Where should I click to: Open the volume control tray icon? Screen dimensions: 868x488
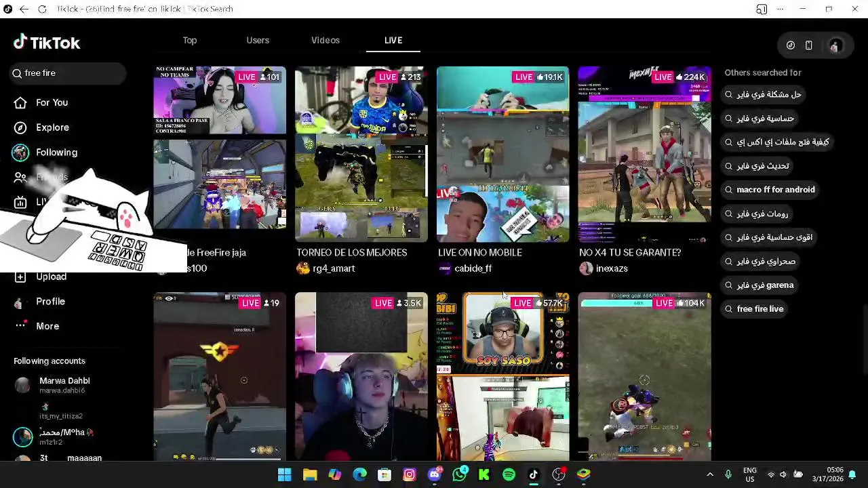coord(783,474)
